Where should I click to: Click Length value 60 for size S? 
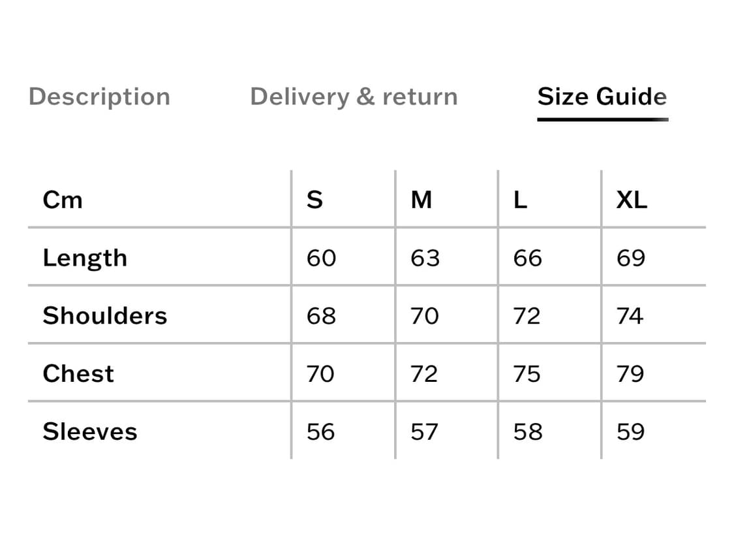(321, 258)
